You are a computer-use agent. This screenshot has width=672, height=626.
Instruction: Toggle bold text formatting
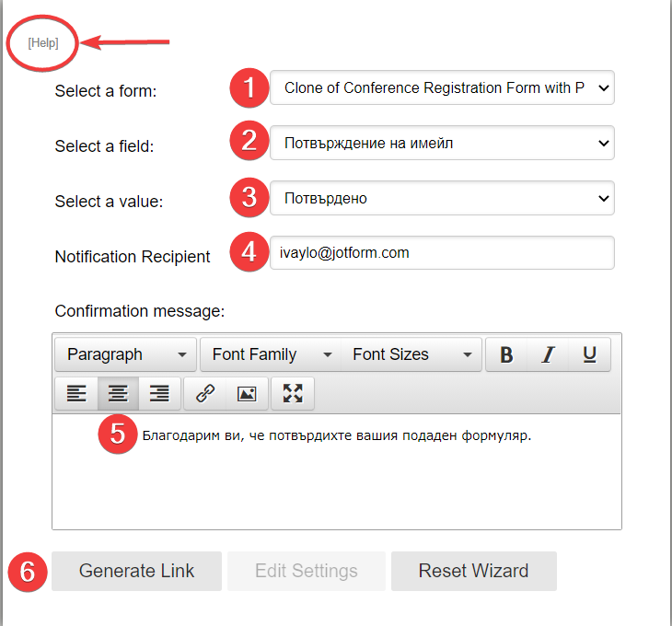[506, 355]
